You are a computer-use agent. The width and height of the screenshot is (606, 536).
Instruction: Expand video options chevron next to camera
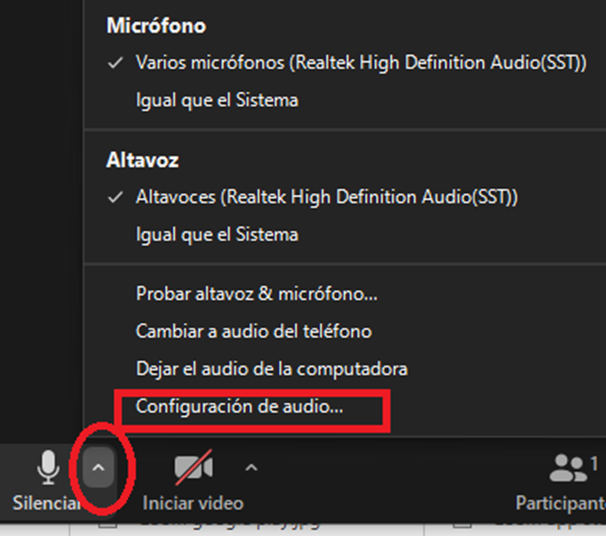click(x=251, y=468)
